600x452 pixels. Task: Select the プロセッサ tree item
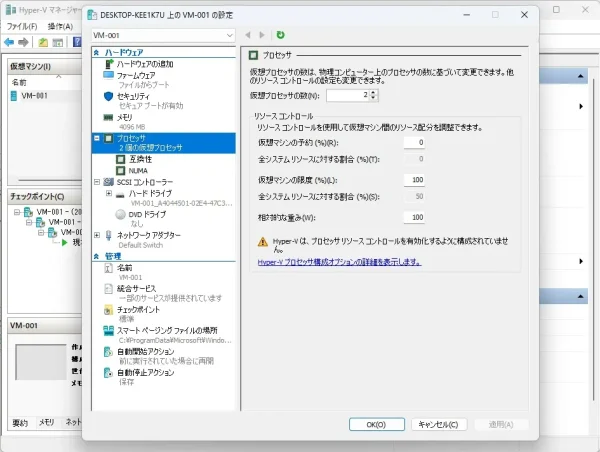pyautogui.click(x=163, y=143)
